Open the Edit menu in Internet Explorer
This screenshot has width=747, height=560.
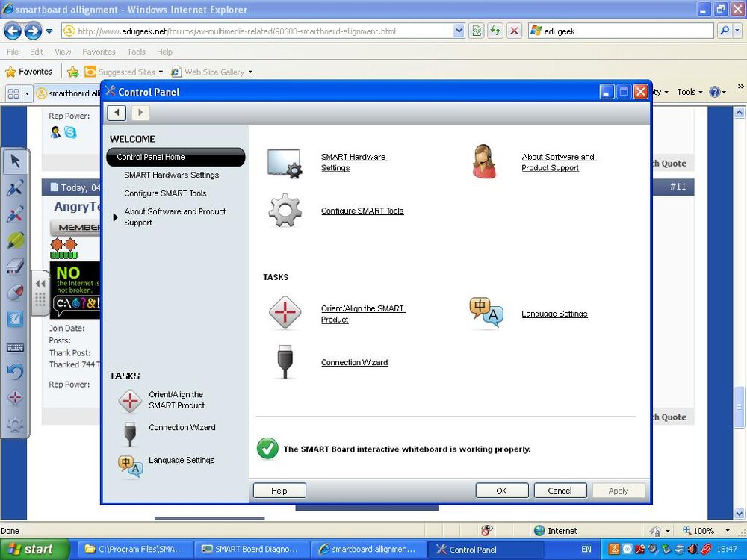(x=37, y=52)
